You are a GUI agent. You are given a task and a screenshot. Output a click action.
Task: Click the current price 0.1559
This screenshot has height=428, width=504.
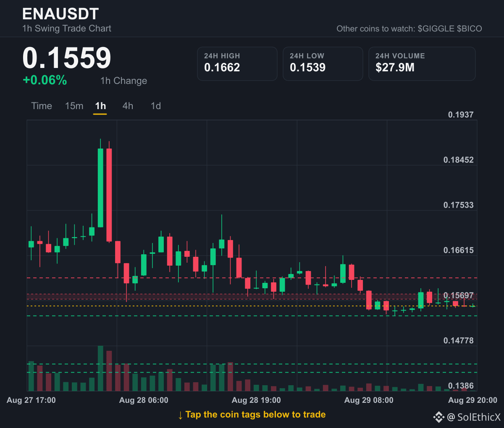(67, 57)
